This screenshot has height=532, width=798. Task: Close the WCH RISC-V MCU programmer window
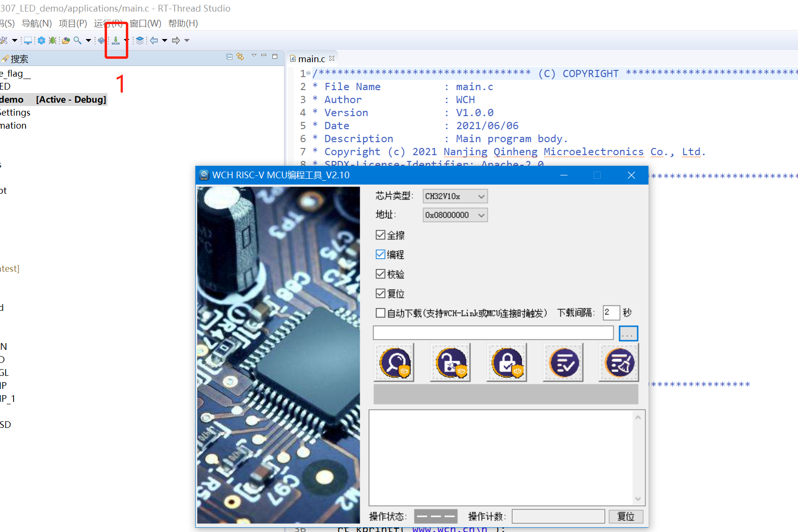pos(631,175)
